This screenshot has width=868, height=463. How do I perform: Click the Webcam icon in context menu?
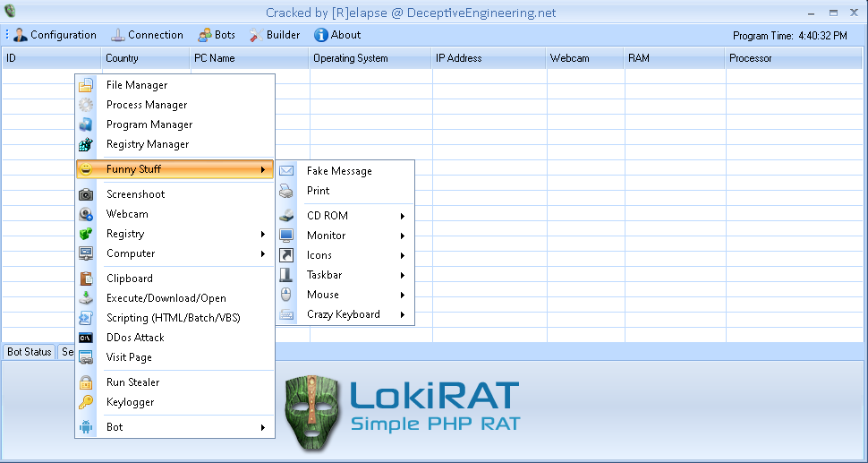pyautogui.click(x=86, y=214)
